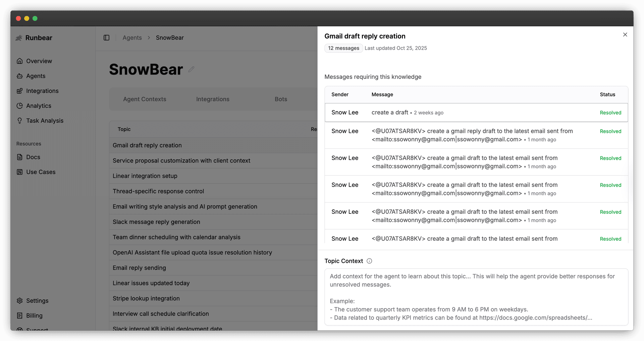
Task: Click the Task Analysis lightbulb icon
Action: [x=20, y=121]
